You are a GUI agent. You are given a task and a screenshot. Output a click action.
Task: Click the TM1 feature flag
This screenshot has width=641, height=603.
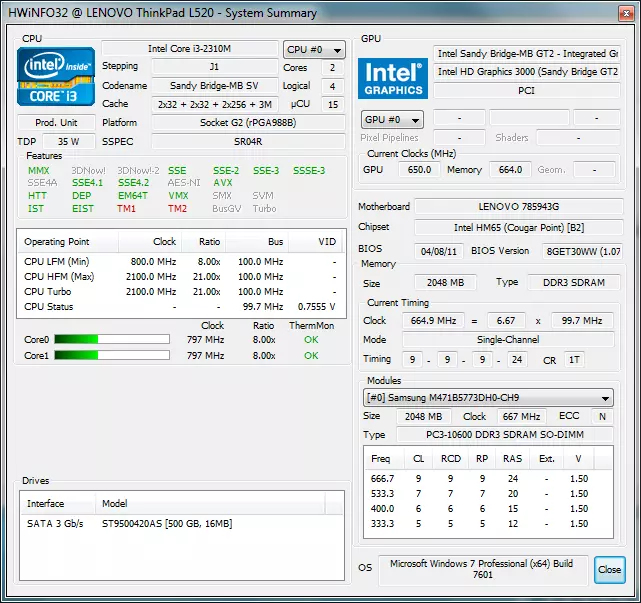(126, 208)
